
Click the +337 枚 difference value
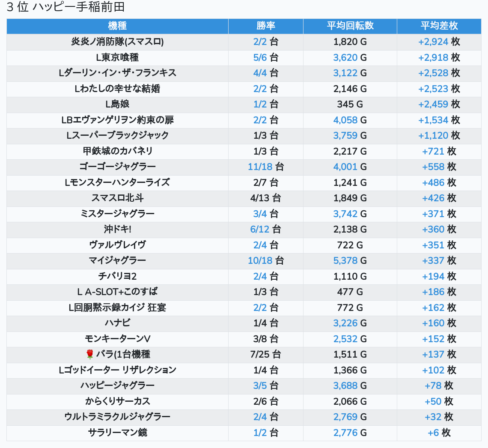(439, 260)
